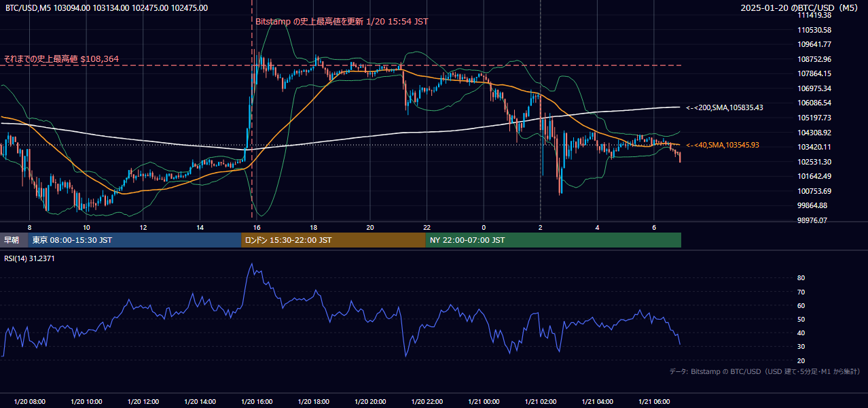Viewport: 868px width, 408px height.
Task: Click the それまでの史上最高値 $108,364 label
Action: 61,59
